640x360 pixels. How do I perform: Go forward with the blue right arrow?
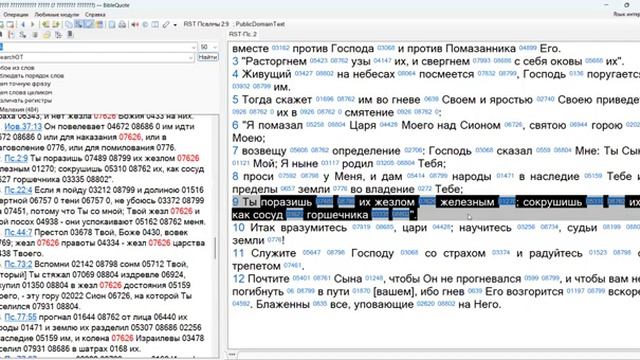click(x=33, y=24)
